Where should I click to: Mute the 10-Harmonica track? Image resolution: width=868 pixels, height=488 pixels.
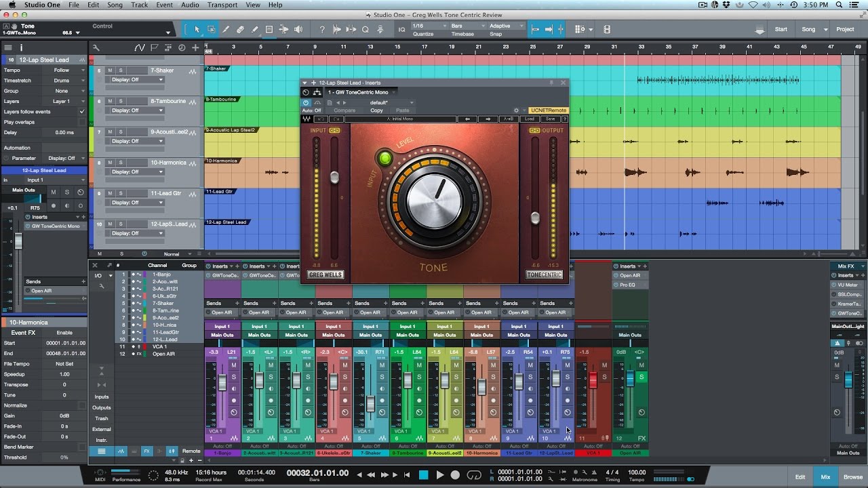click(x=109, y=163)
